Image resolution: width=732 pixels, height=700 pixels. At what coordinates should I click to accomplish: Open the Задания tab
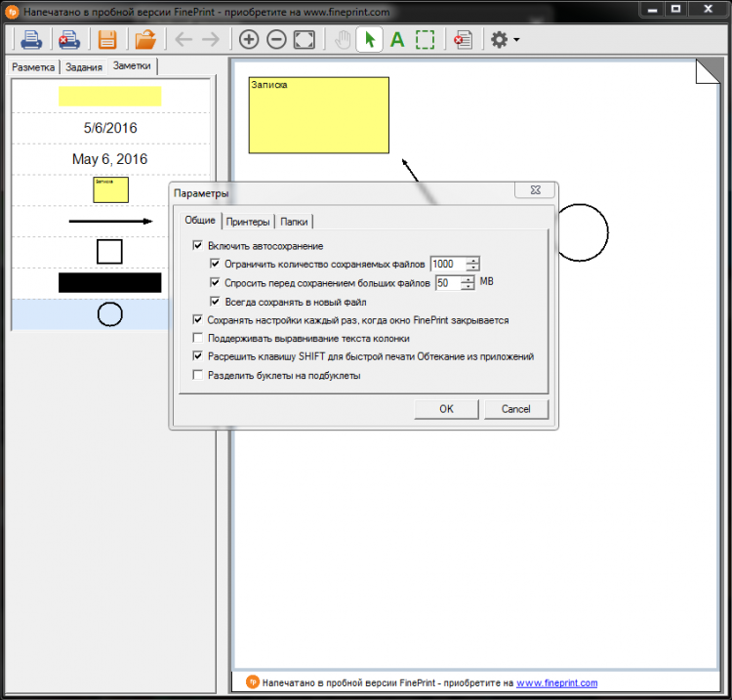pos(84,67)
